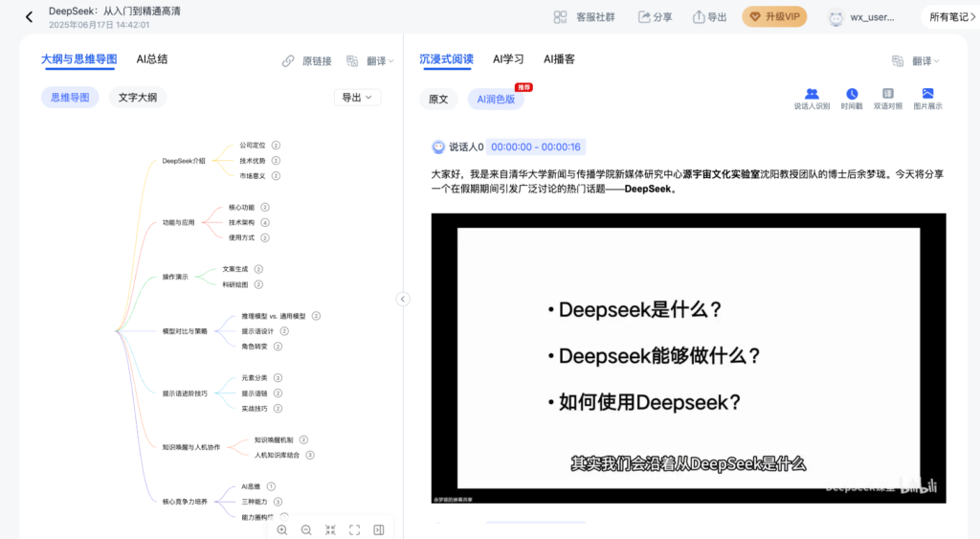Click the 科研绘图 mind map node

click(235, 285)
